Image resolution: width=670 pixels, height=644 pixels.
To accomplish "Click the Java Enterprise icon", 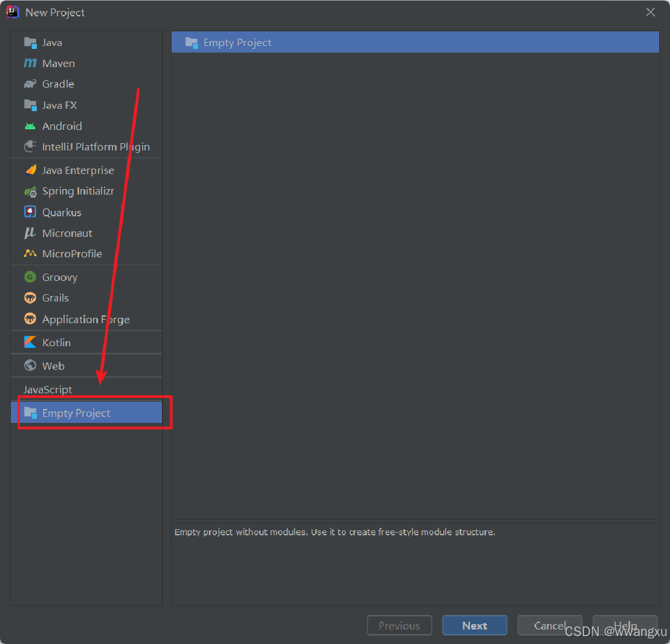I will pyautogui.click(x=30, y=170).
